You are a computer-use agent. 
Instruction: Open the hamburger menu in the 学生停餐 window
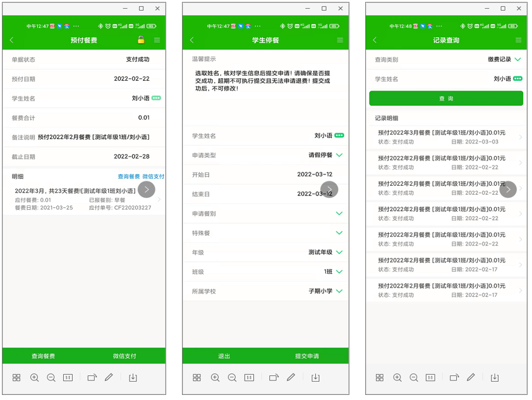coord(340,40)
